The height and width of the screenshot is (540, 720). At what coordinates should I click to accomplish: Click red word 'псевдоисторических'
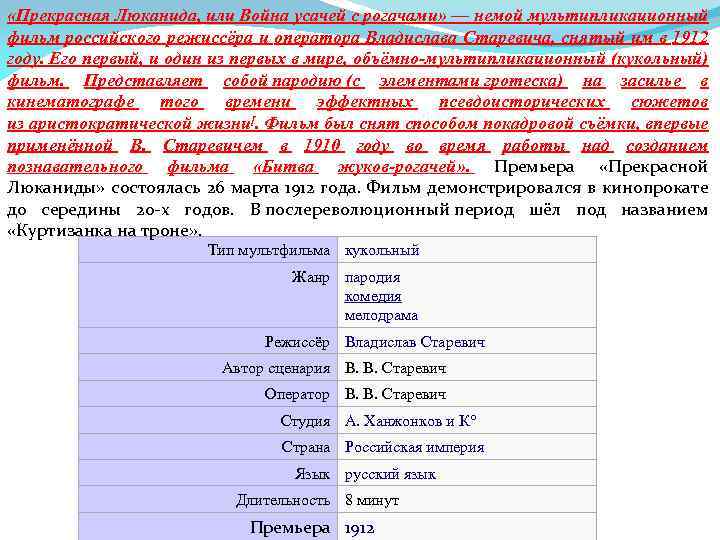click(524, 102)
